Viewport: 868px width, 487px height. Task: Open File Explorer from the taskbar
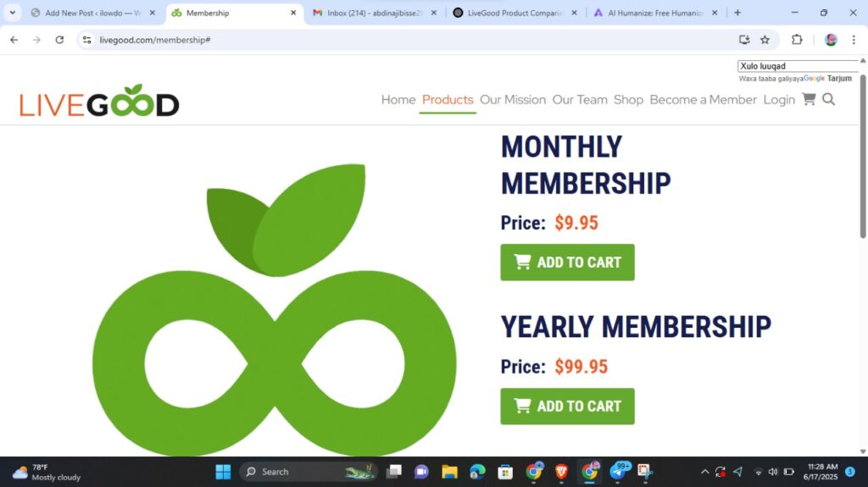(449, 472)
